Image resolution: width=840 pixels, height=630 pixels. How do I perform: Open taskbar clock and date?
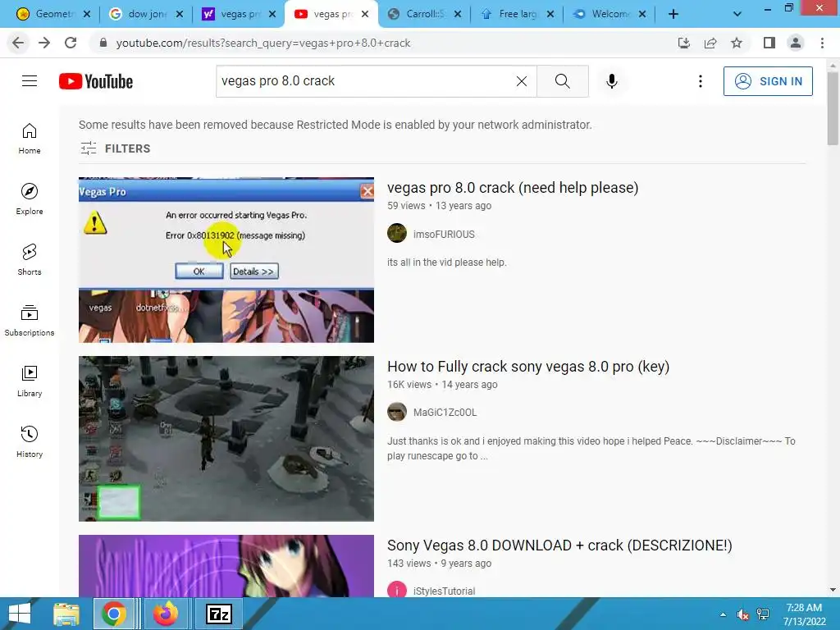click(804, 614)
